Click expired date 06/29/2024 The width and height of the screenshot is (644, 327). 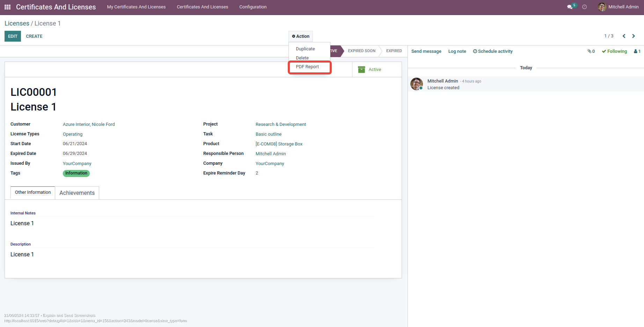(75, 154)
